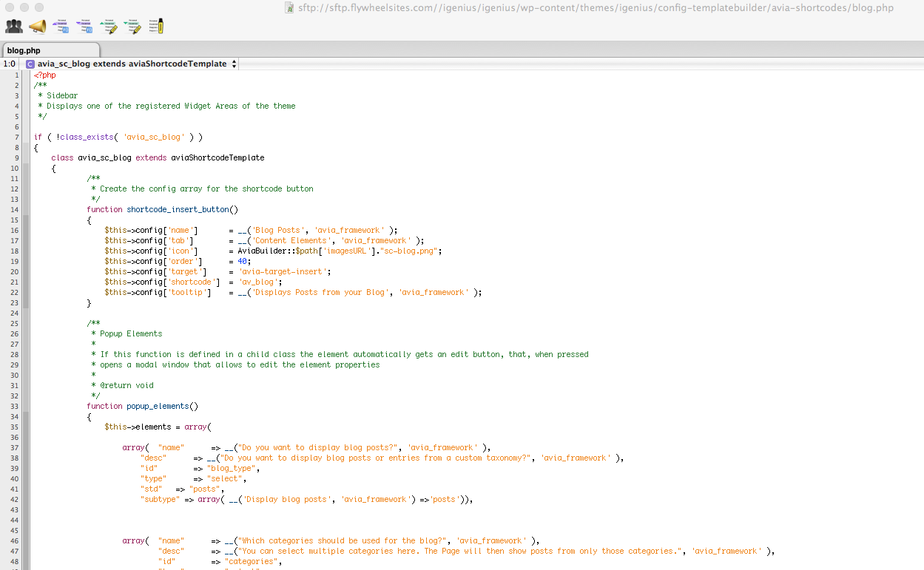Image resolution: width=924 pixels, height=570 pixels.
Task: Click the sftp file path in the title
Action: pyautogui.click(x=595, y=8)
